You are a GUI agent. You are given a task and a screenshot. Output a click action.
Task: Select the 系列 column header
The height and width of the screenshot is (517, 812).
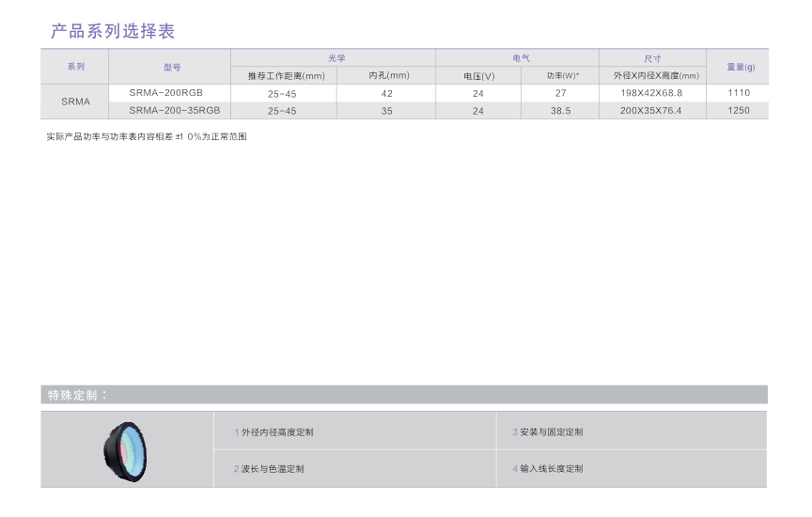pos(75,67)
